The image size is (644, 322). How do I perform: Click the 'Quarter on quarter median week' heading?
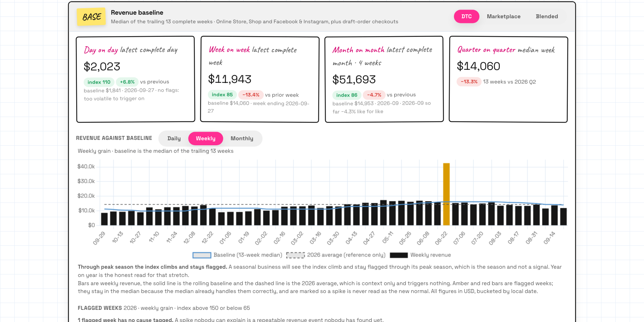pos(506,50)
